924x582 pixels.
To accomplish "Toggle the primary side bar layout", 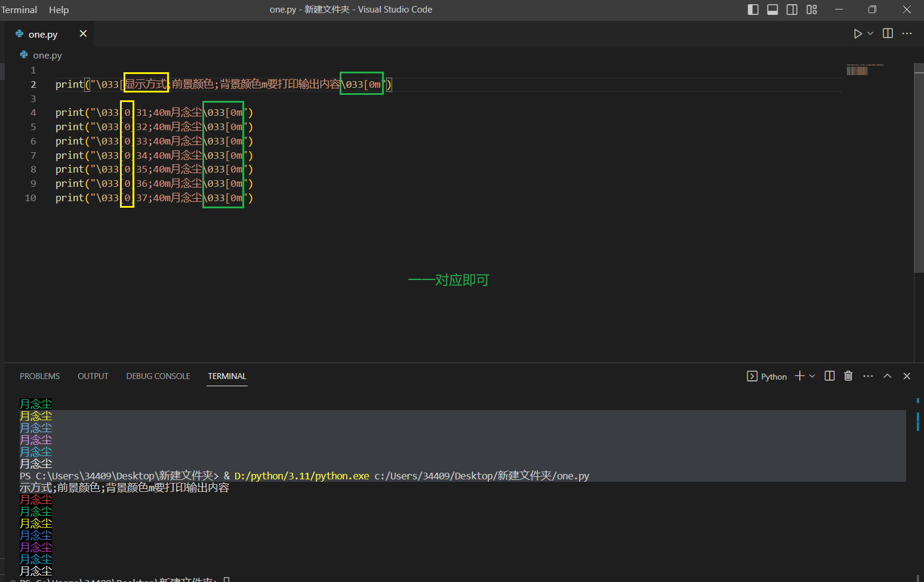I will tap(753, 10).
